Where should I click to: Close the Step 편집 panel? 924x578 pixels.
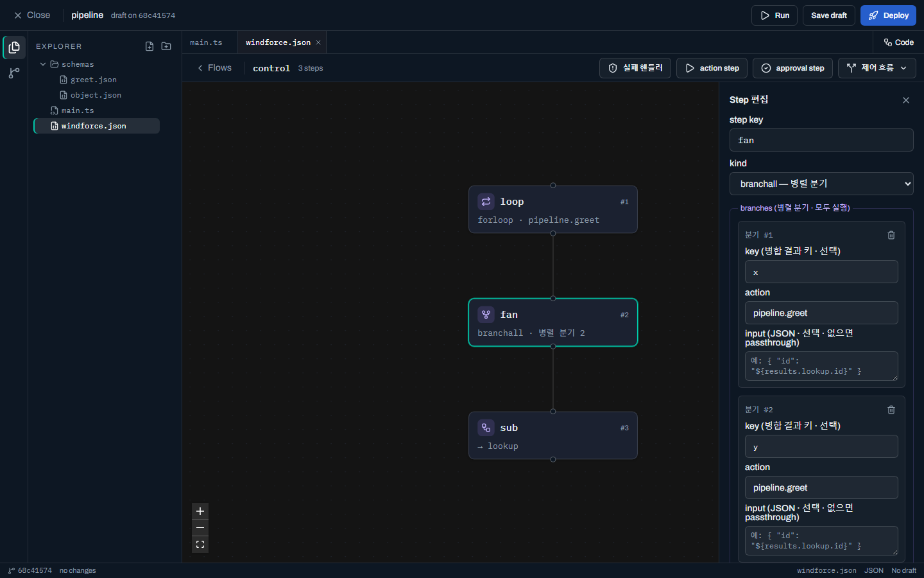[x=906, y=100]
